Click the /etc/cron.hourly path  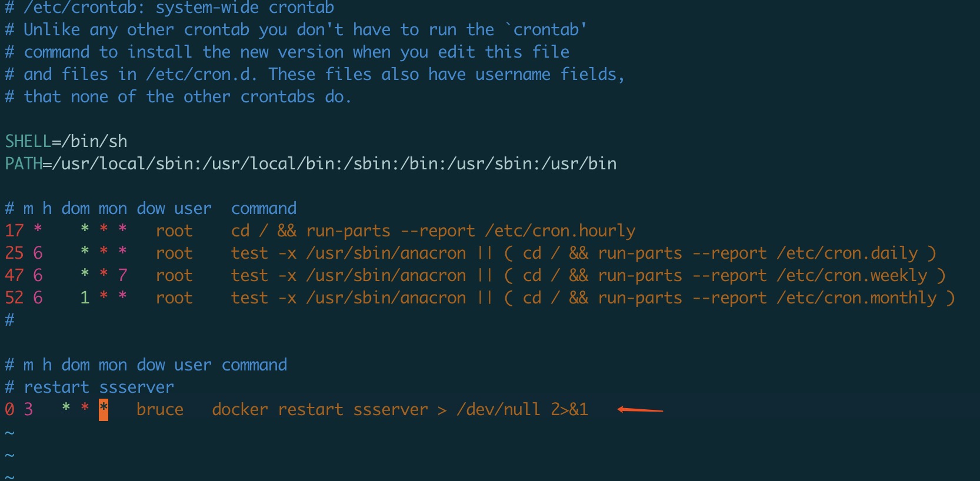pyautogui.click(x=560, y=231)
